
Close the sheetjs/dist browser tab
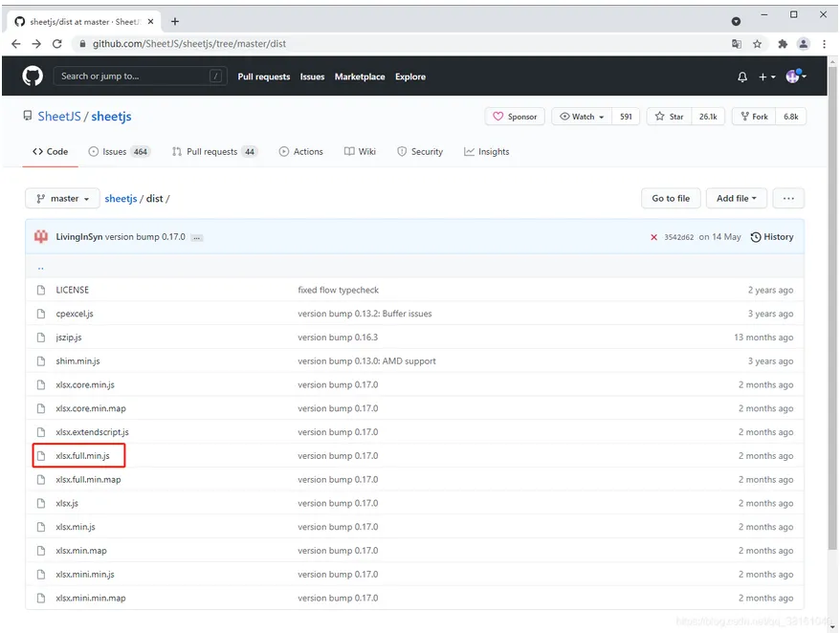point(150,21)
